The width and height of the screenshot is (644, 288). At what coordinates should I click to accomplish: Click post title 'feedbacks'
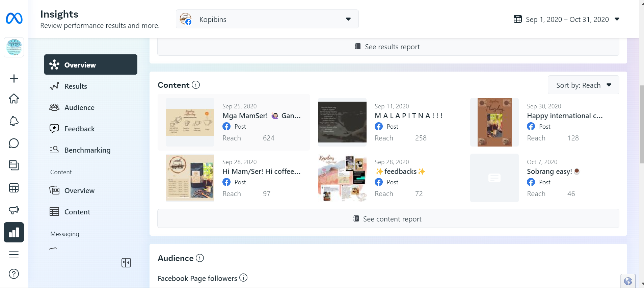[400, 172]
